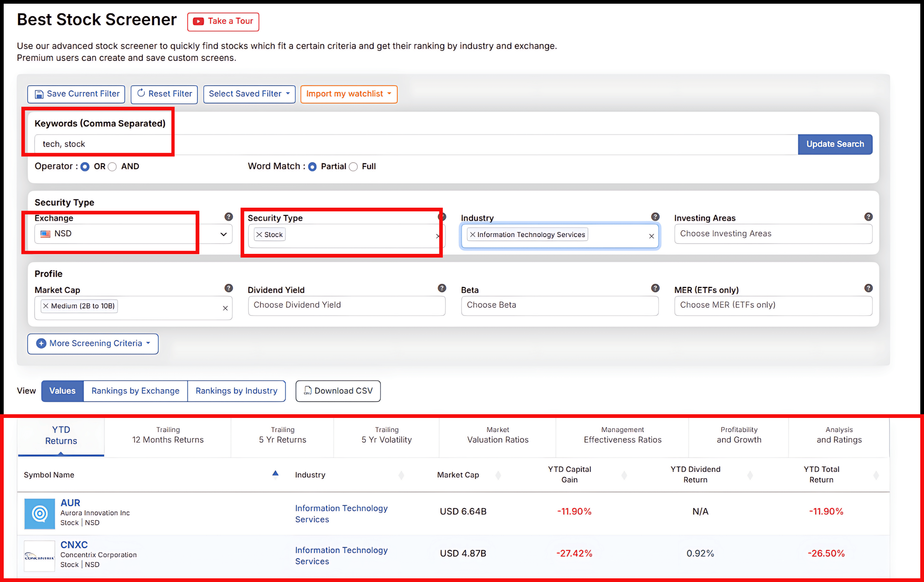Image resolution: width=924 pixels, height=582 pixels.
Task: Sort by Symbol Name arrow
Action: click(275, 473)
